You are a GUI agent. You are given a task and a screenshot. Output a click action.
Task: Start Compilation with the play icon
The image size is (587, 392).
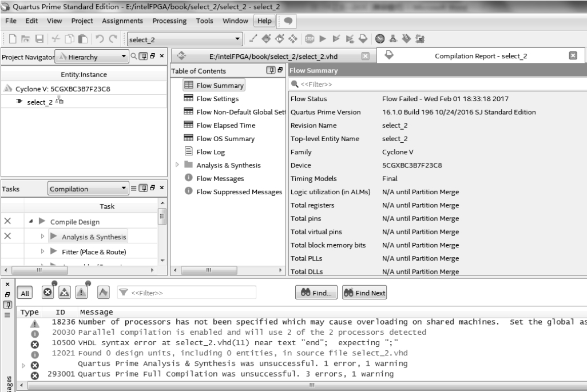click(x=323, y=38)
